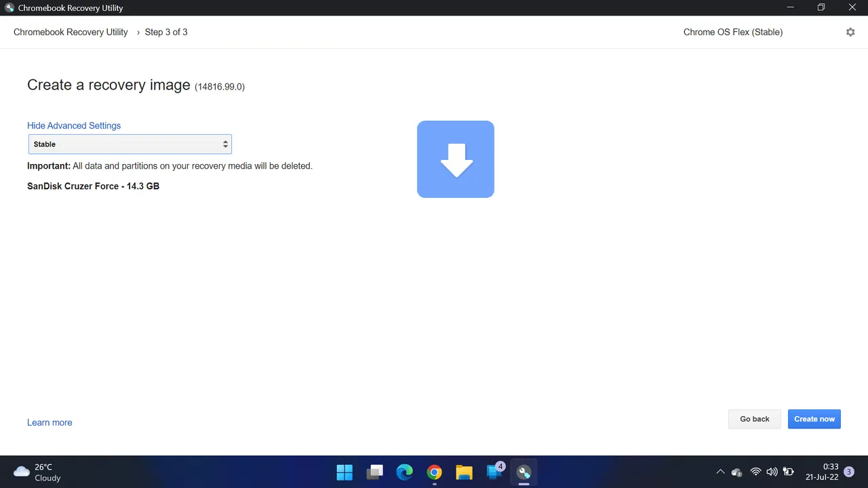Open the cloud sync tray icon
This screenshot has width=868, height=488.
[737, 472]
